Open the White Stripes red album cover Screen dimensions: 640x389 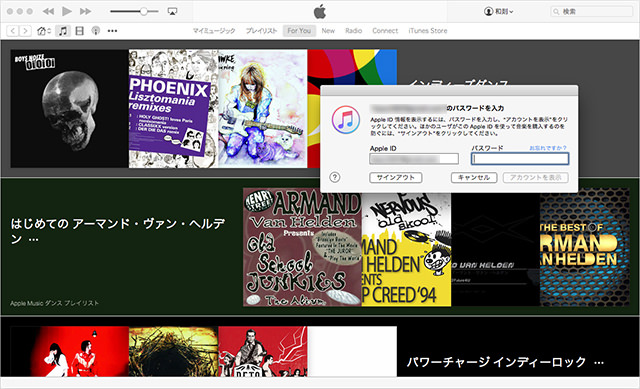(69, 351)
